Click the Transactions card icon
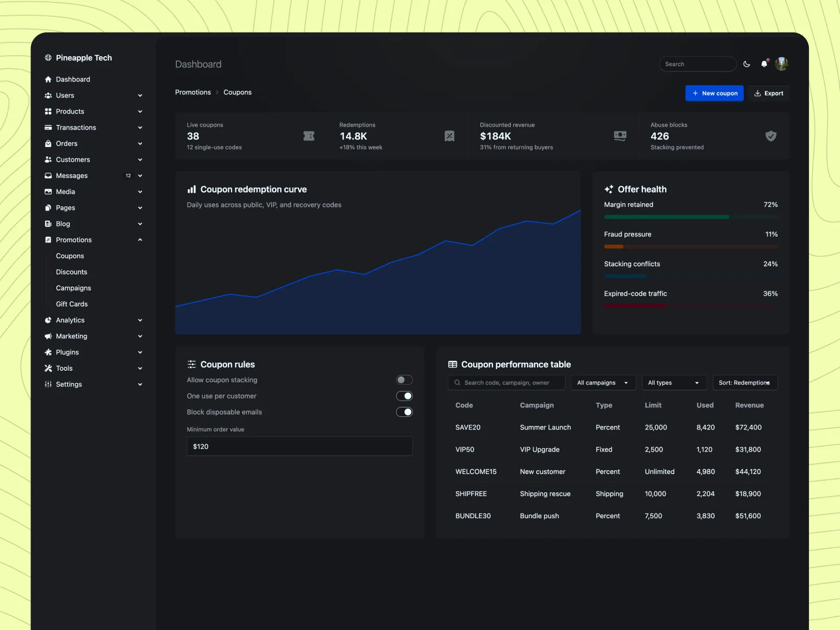840x630 pixels. (x=48, y=128)
